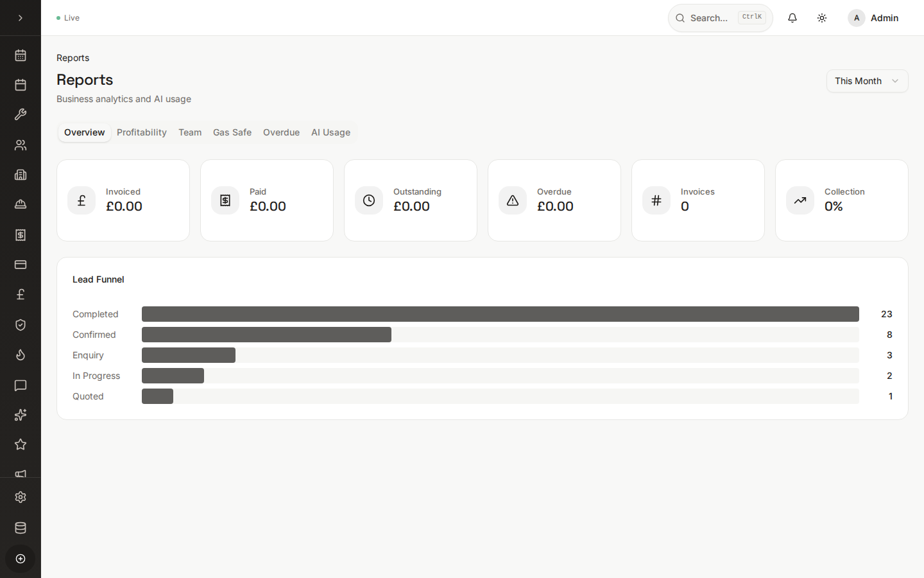The image size is (924, 578).
Task: Click the hard hat engineers icon
Action: pos(20,204)
